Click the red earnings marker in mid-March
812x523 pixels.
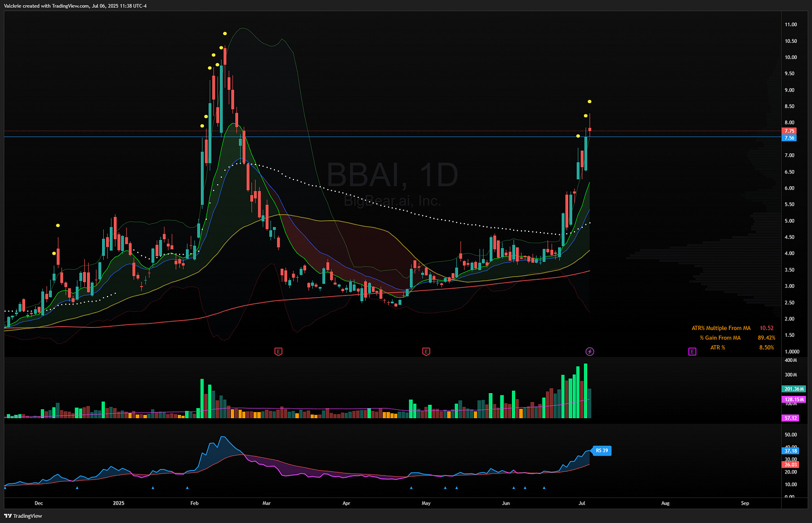[x=278, y=351]
